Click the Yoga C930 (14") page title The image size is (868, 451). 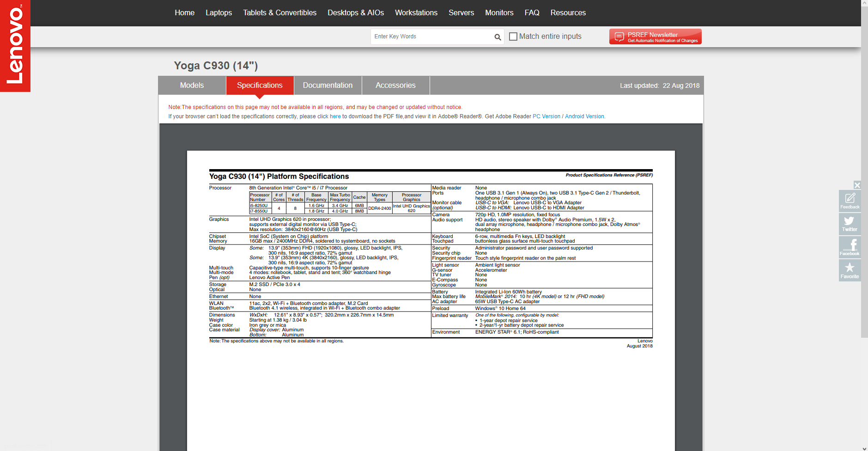(x=216, y=66)
